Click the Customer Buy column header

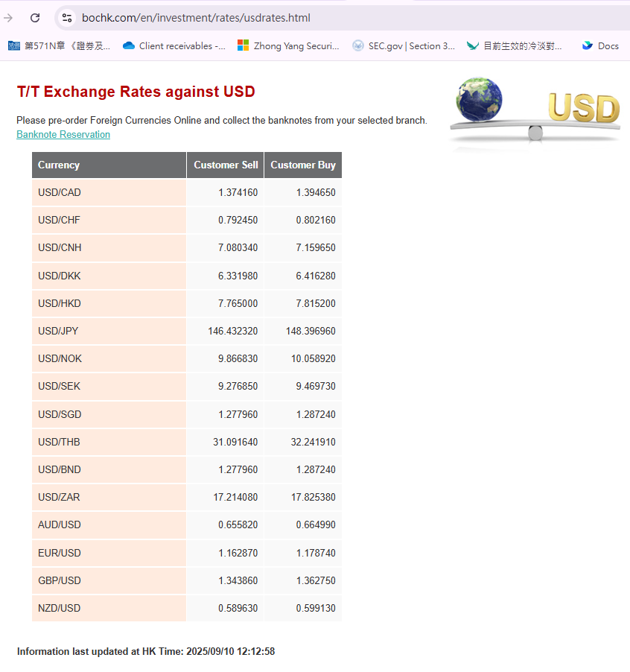pyautogui.click(x=302, y=165)
